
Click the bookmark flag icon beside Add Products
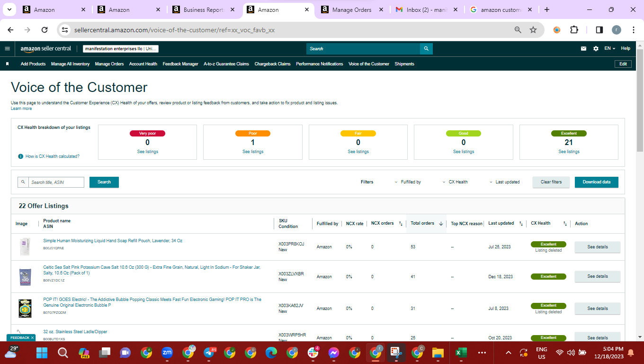point(8,64)
